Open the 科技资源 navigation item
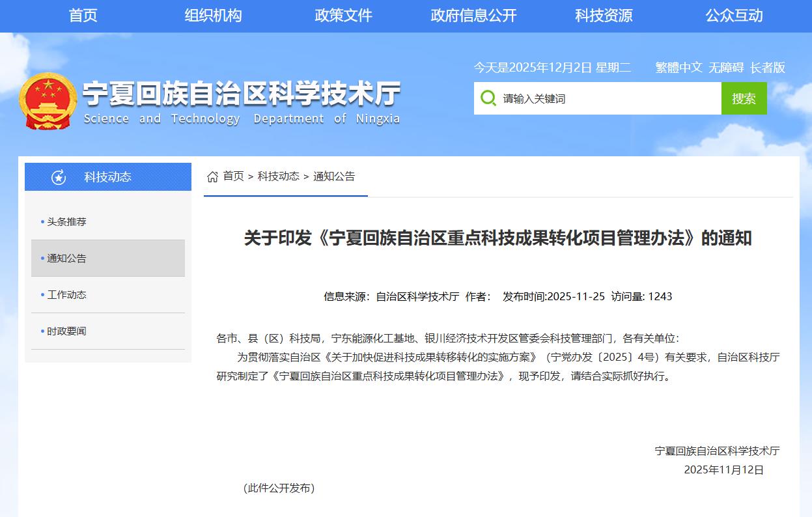The height and width of the screenshot is (517, 812). tap(604, 16)
